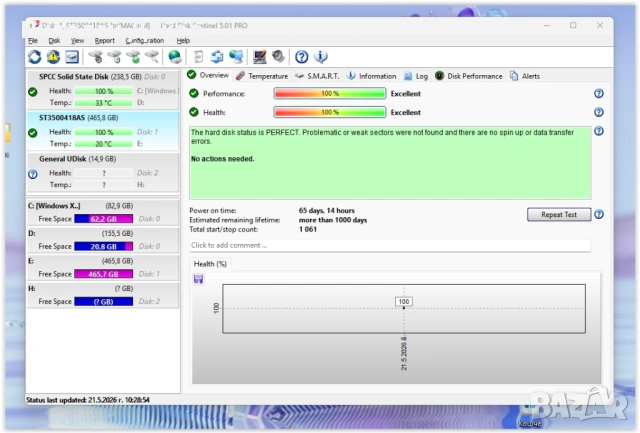Click help icon next to status message
The width and height of the screenshot is (640, 433).
point(598,131)
